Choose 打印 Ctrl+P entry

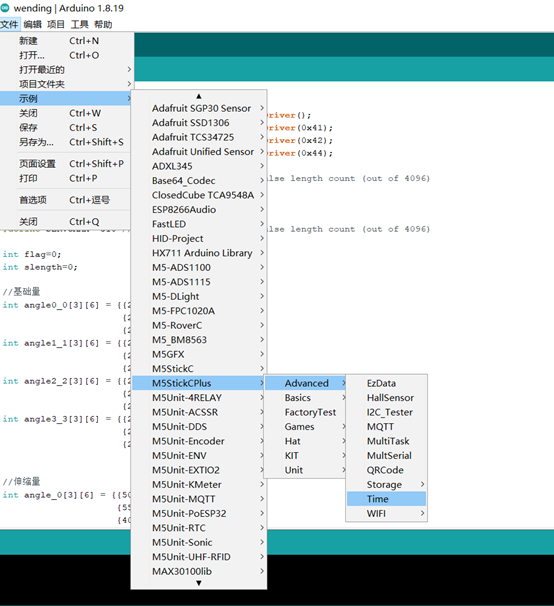tap(67, 178)
